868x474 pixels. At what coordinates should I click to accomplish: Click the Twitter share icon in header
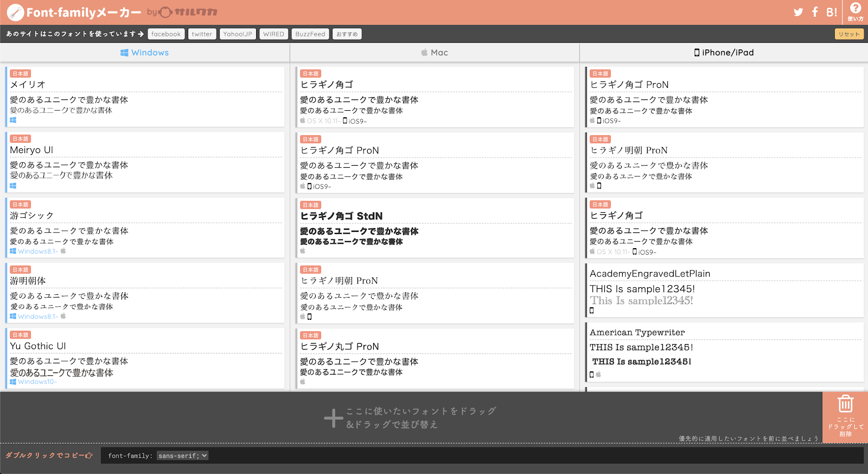[798, 12]
